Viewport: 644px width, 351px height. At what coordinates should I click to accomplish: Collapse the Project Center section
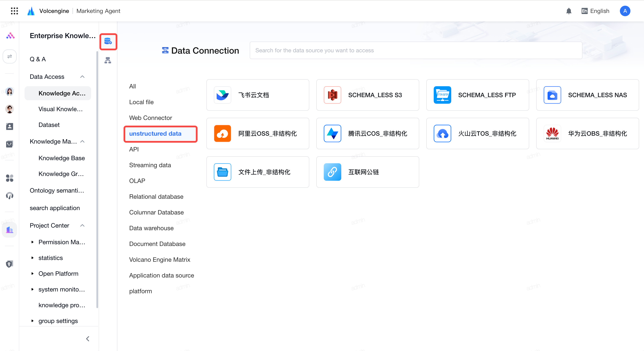82,225
